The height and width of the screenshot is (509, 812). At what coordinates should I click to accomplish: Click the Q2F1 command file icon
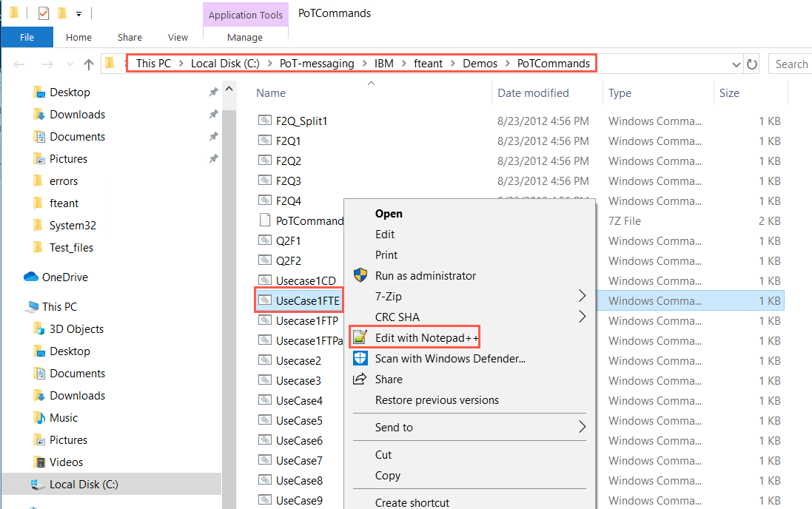[265, 240]
